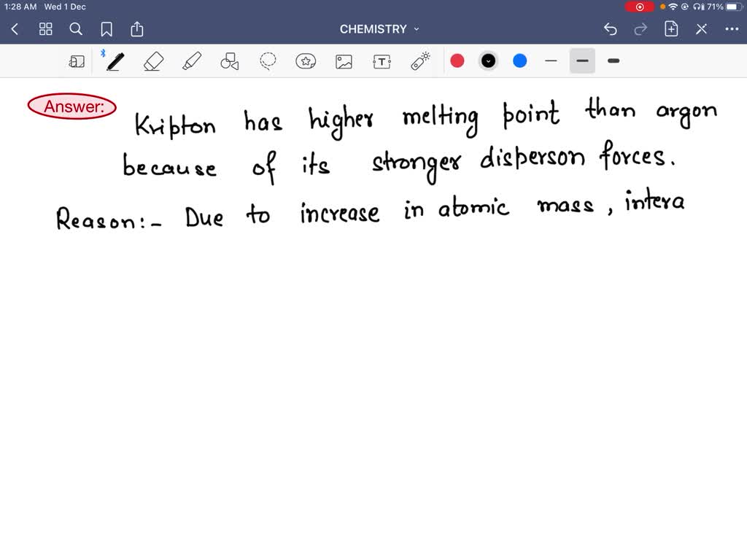Undo the last stroke
Image resolution: width=747 pixels, height=560 pixels.
[x=611, y=29]
